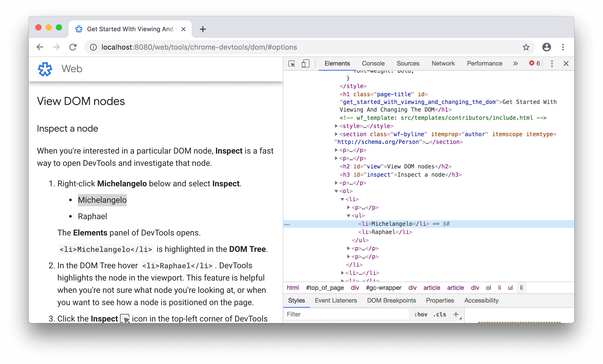This screenshot has width=603, height=364.
Task: Open the Sources panel tab
Action: (407, 63)
